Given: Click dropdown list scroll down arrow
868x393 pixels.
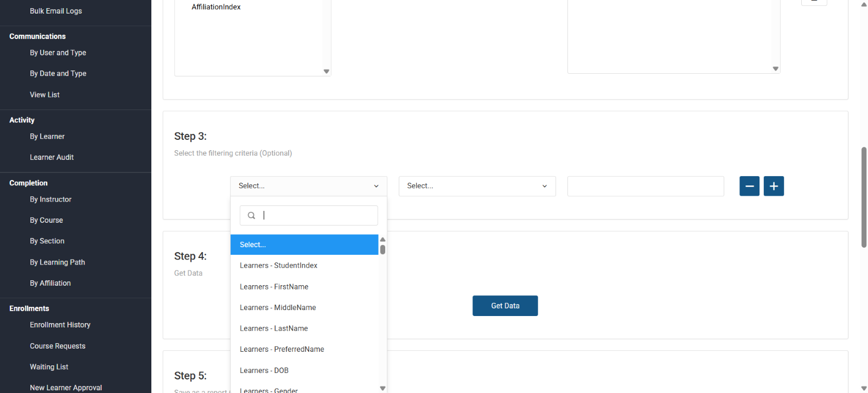Looking at the screenshot, I should [382, 388].
